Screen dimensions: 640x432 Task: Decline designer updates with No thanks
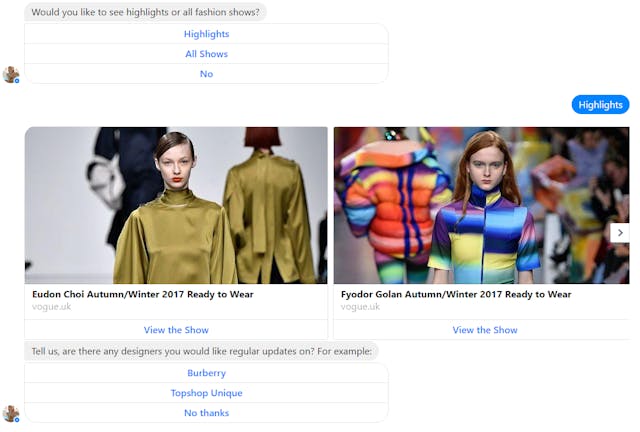206,413
